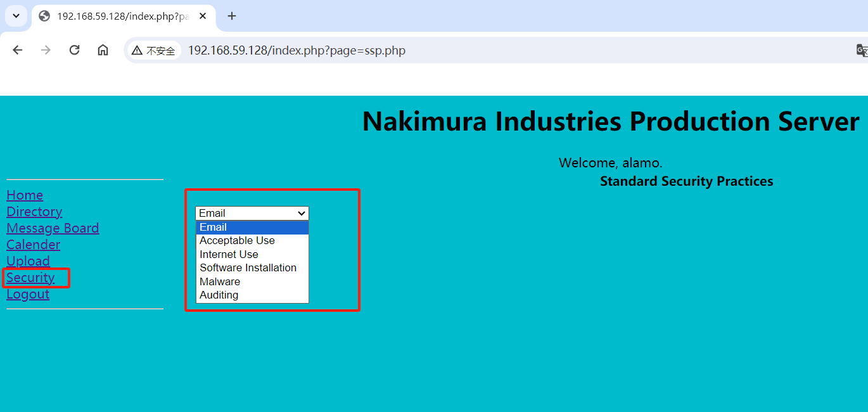Select Software Installation from the dropdown list

click(248, 267)
